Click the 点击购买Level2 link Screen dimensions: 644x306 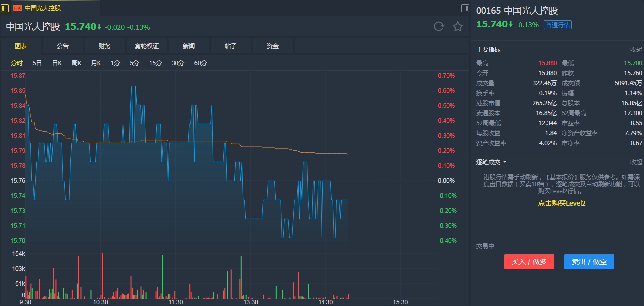tap(561, 203)
